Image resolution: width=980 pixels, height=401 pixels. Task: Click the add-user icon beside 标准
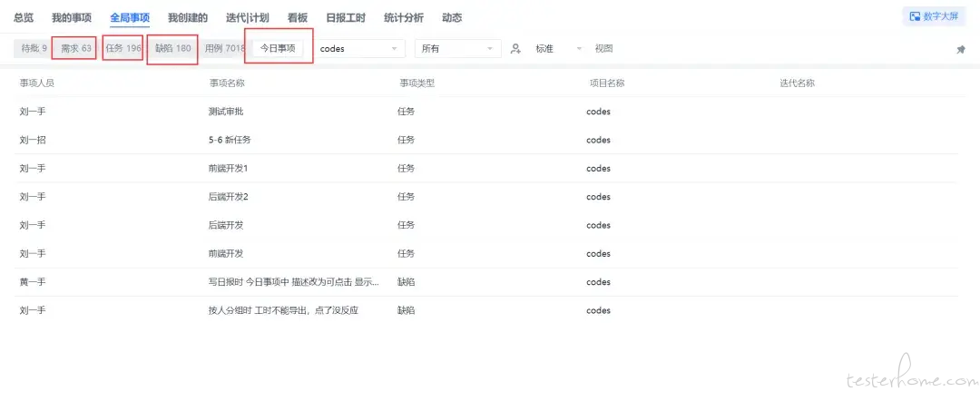[x=515, y=49]
